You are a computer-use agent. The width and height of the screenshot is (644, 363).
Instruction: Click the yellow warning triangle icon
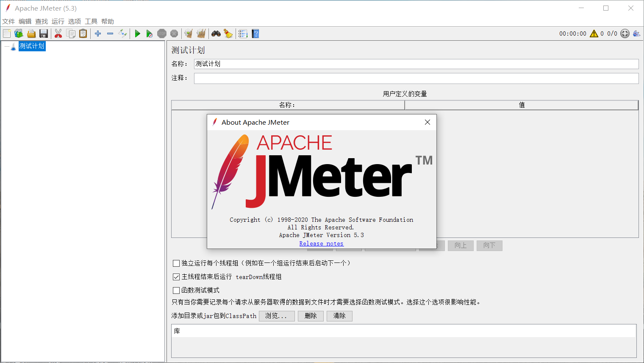[594, 34]
